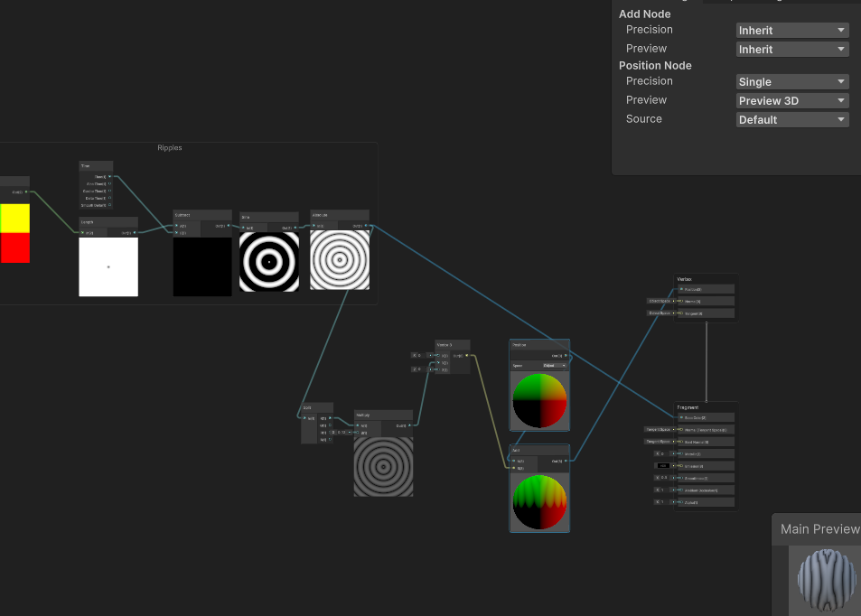
Task: Select the Ripples group title
Action: pos(169,147)
